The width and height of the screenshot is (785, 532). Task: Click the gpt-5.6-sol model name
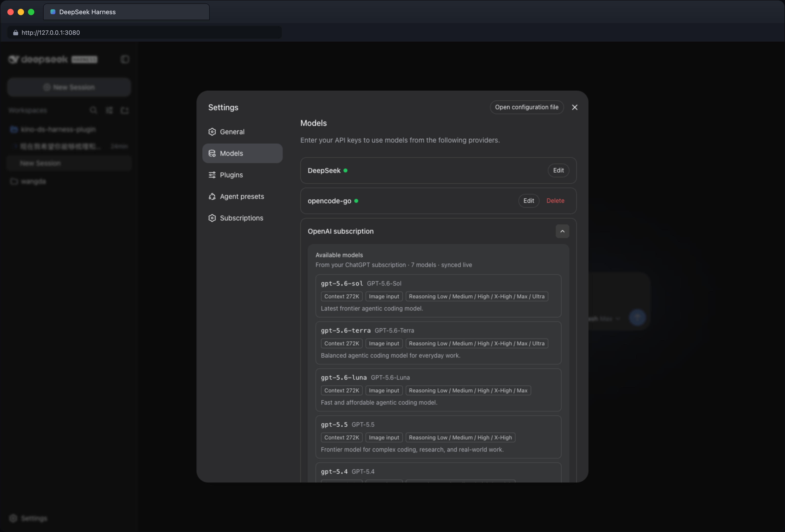[x=342, y=283]
